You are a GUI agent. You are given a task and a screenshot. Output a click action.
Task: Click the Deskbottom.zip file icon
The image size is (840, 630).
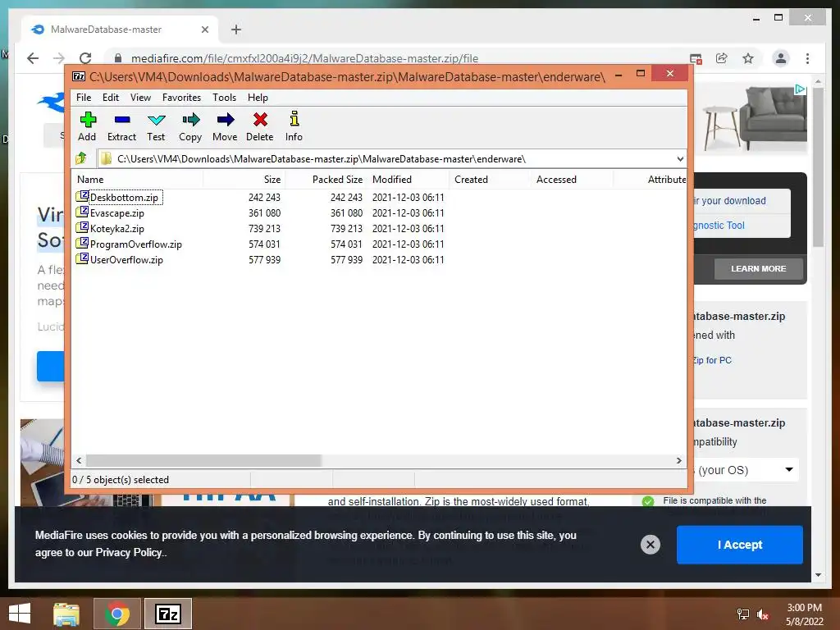[82, 196]
